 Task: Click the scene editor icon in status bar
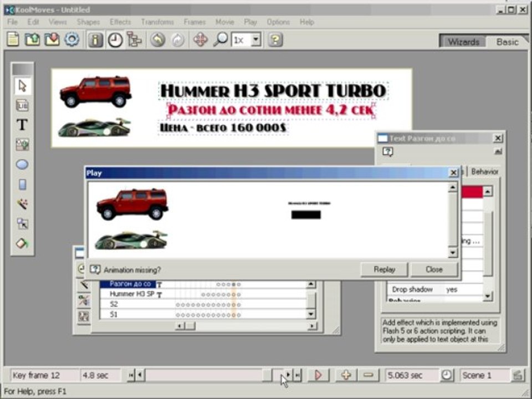pyautogui.click(x=518, y=375)
